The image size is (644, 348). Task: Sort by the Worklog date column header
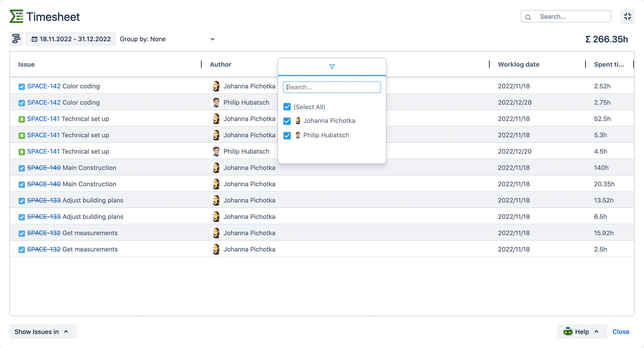519,64
